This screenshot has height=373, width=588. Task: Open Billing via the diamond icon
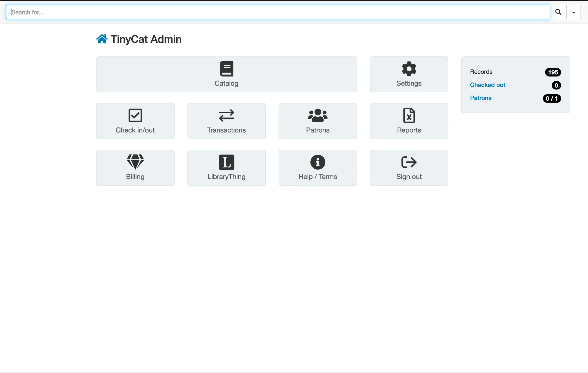(x=135, y=162)
